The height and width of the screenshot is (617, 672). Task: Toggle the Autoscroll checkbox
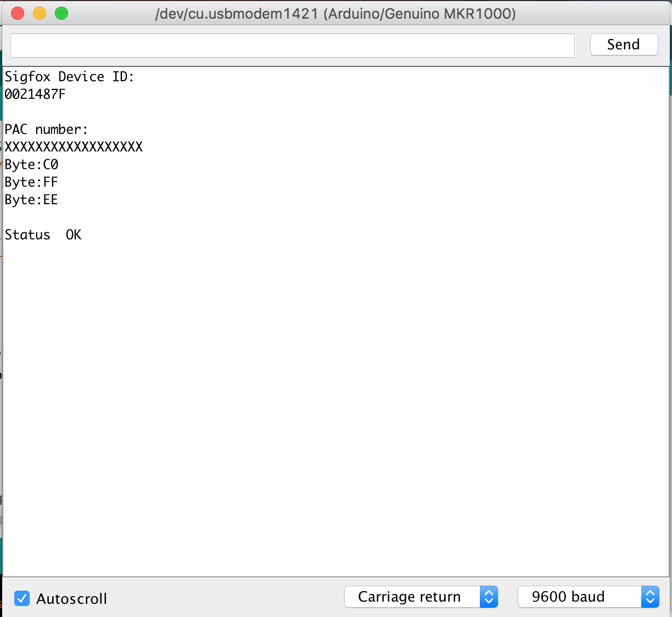tap(22, 598)
